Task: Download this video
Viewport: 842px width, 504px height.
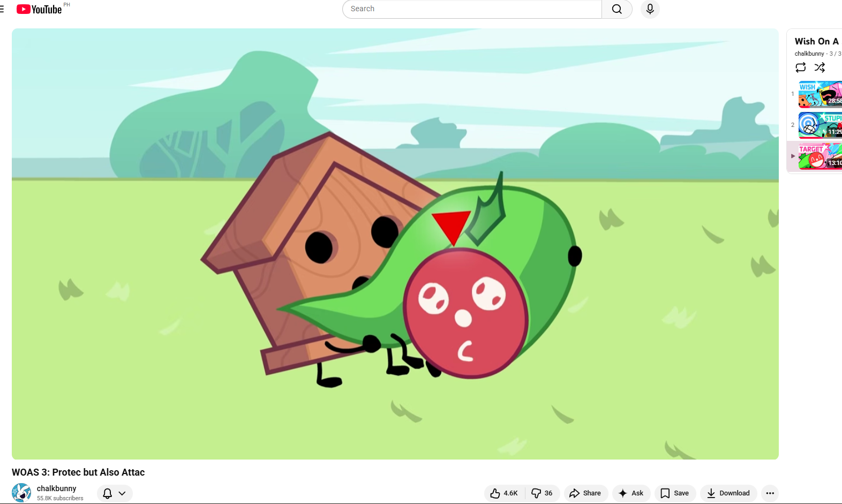Action: 728,493
